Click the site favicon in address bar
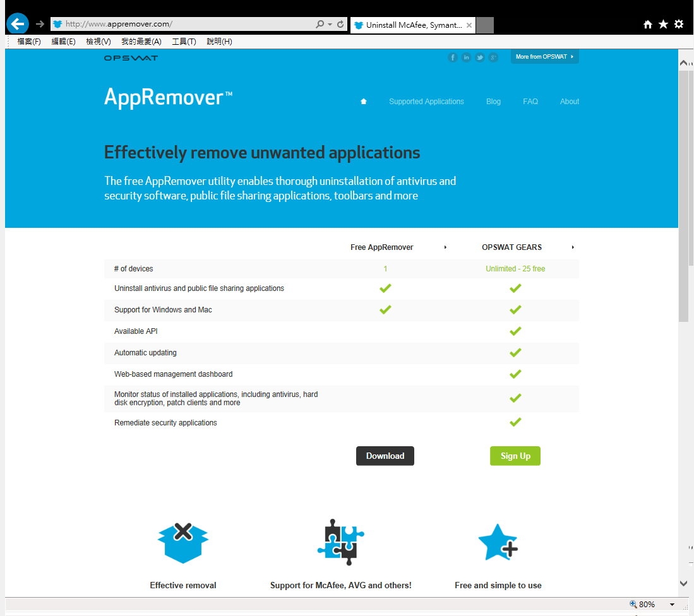 point(57,24)
